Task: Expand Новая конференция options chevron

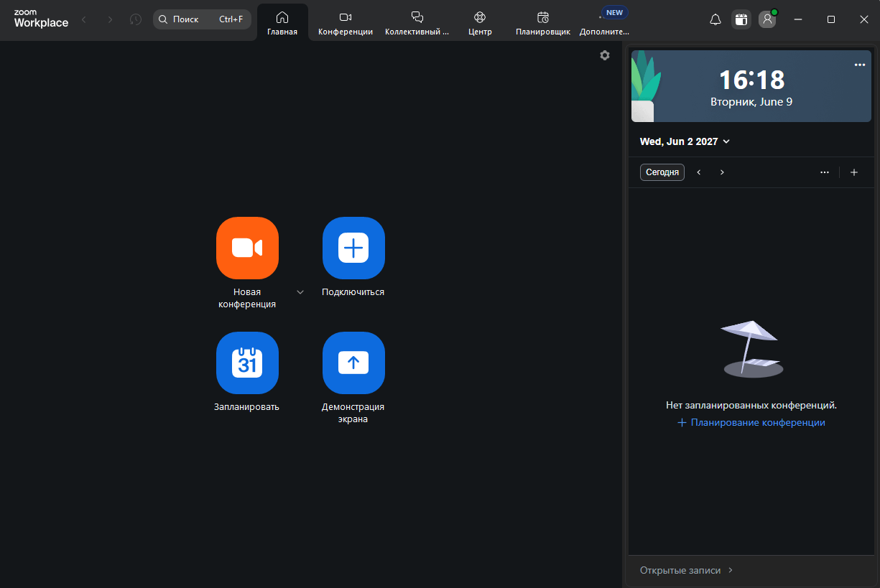Action: point(300,292)
